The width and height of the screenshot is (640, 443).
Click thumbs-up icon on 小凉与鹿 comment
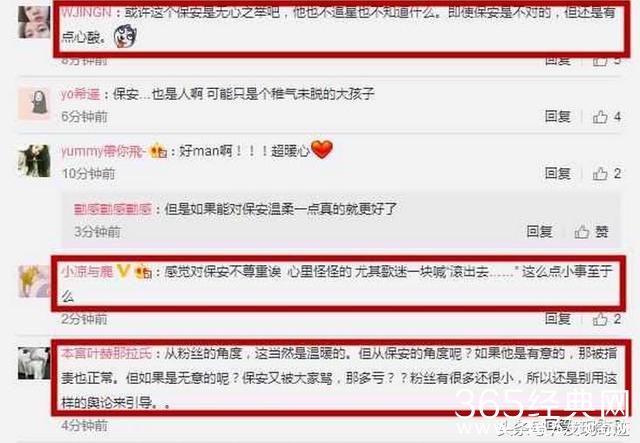(600, 319)
